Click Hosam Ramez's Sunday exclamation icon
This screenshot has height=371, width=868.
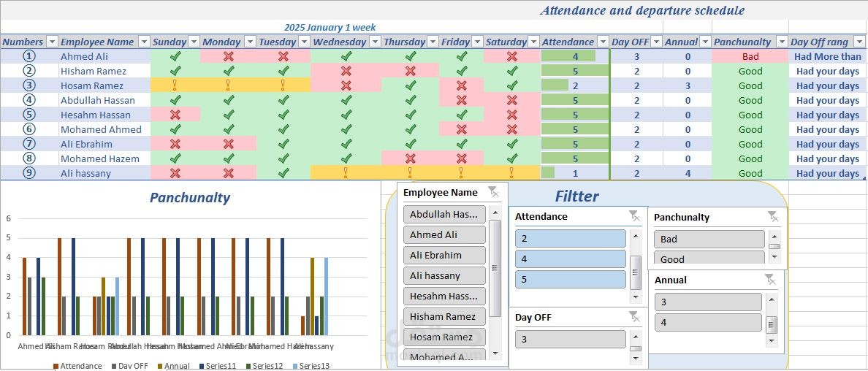click(x=175, y=85)
